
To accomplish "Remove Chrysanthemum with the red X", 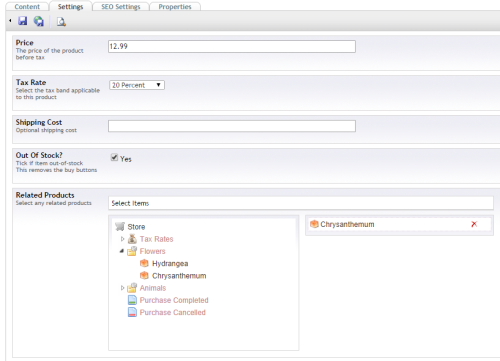I will 474,224.
